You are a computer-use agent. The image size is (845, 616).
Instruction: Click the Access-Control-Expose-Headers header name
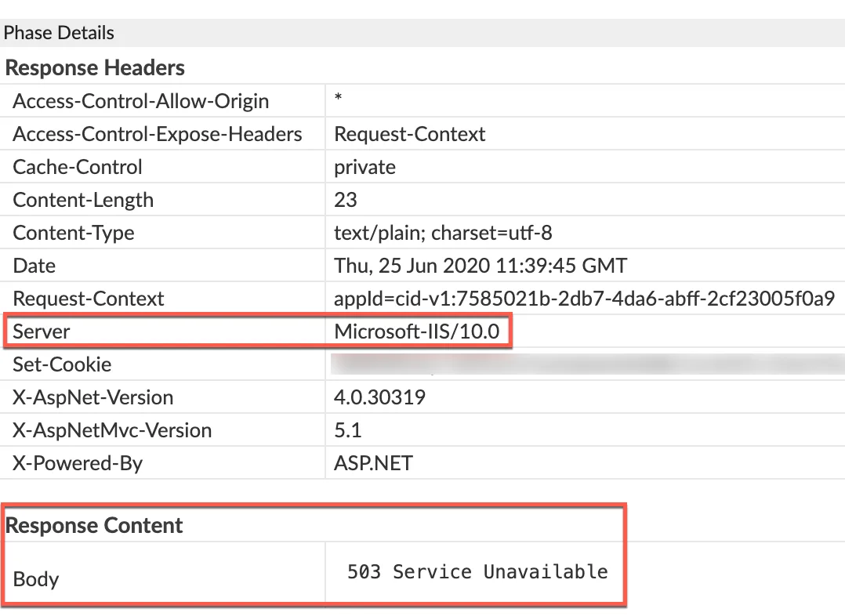(158, 134)
